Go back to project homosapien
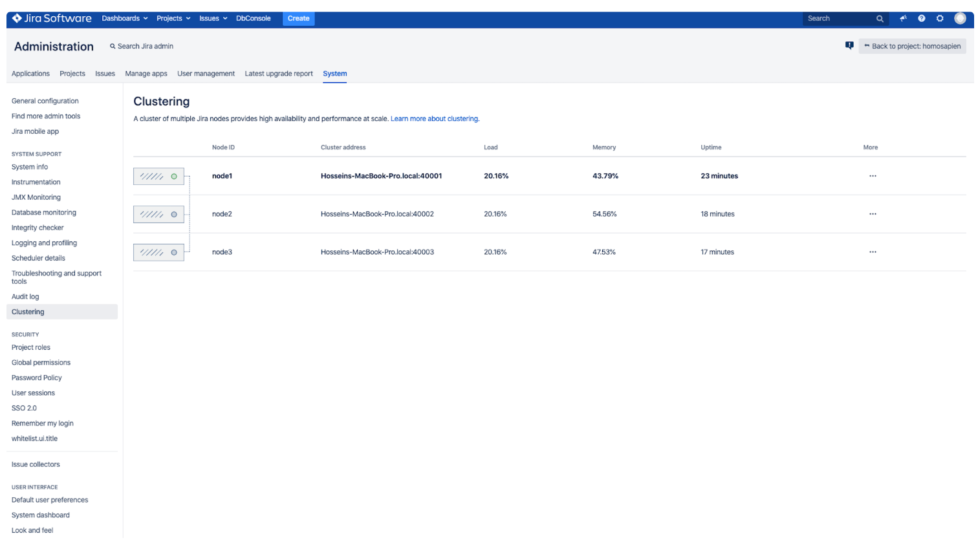The image size is (978, 560). coord(912,46)
